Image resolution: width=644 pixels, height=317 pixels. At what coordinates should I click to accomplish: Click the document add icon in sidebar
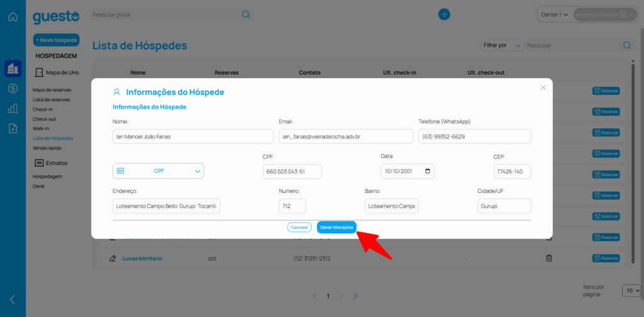tap(13, 128)
